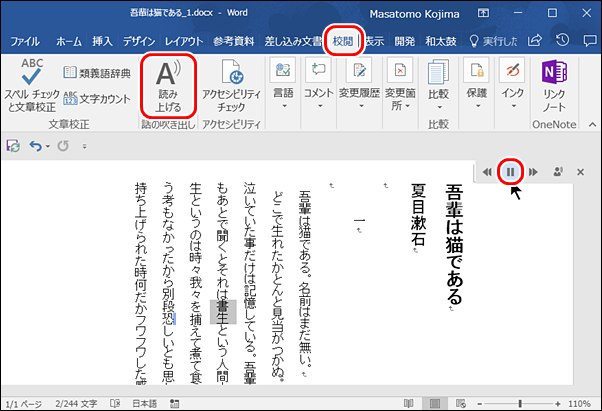
Task: Collapse the ribbon with the chevron
Action: 592,124
